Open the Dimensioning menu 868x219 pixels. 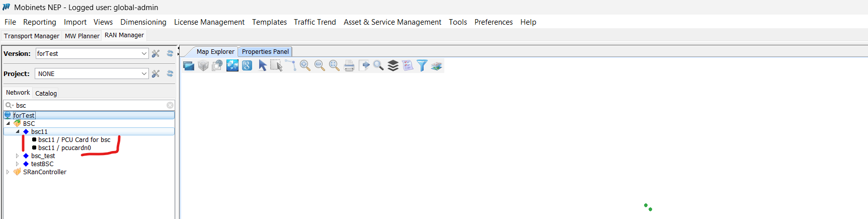coord(143,22)
